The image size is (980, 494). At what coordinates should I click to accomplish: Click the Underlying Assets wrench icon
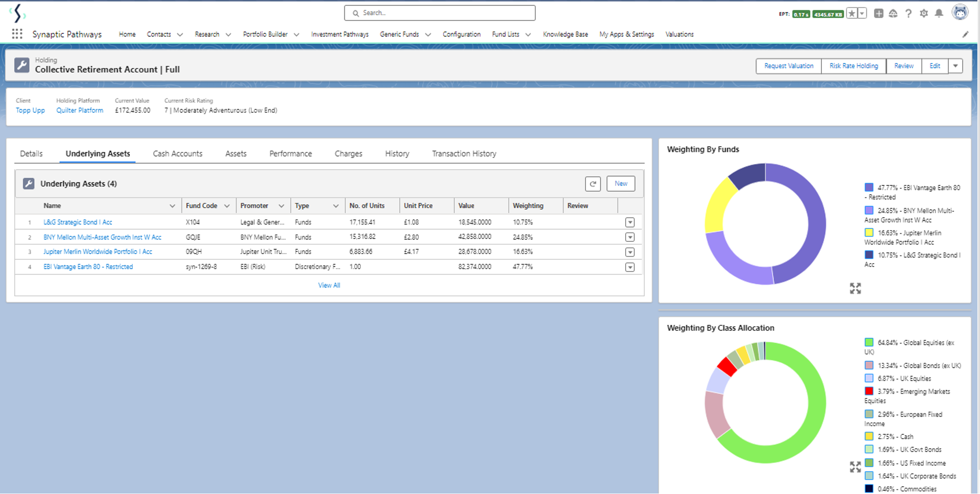pyautogui.click(x=29, y=183)
